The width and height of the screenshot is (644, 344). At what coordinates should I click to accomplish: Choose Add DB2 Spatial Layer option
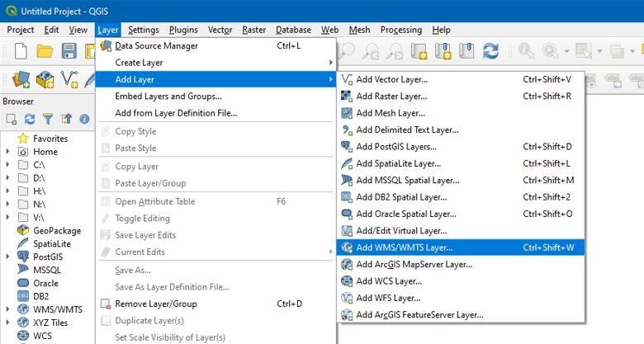click(x=461, y=197)
